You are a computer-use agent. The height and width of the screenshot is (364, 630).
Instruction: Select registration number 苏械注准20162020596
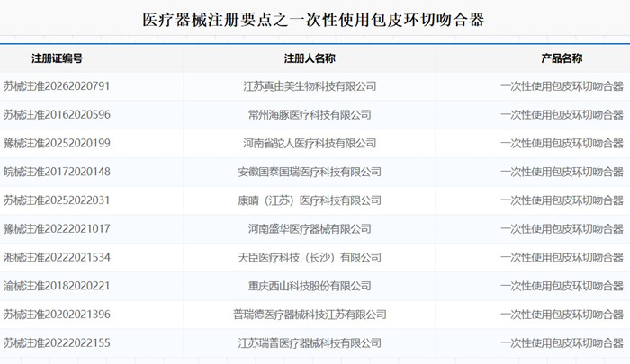tap(57, 115)
